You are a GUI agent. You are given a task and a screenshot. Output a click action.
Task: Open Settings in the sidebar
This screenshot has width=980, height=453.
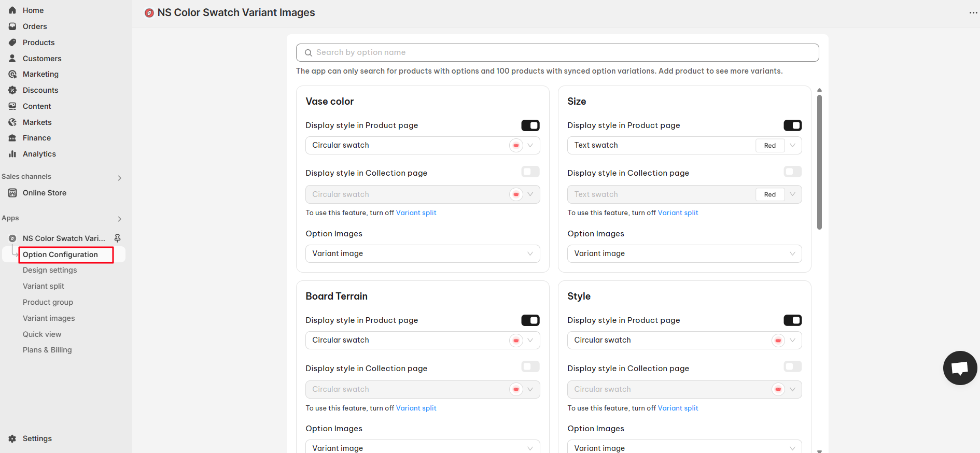pyautogui.click(x=37, y=438)
